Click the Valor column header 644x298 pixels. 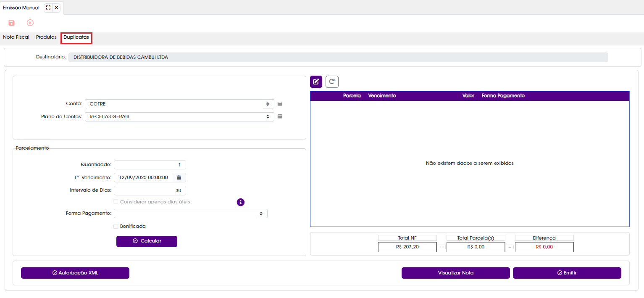[468, 96]
